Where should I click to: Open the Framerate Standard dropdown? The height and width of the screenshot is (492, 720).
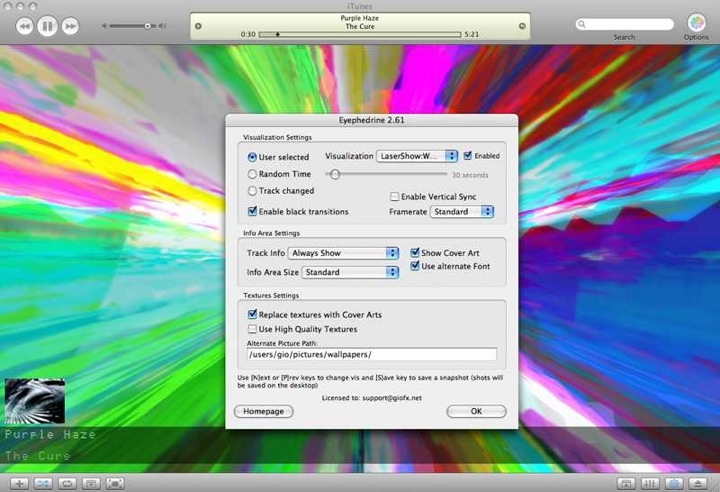coord(461,212)
